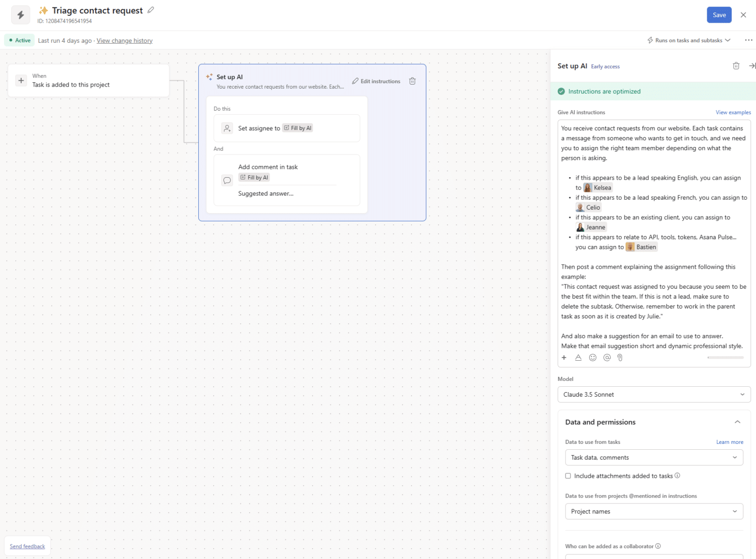Insert an emoji into the AI instructions

tap(593, 358)
